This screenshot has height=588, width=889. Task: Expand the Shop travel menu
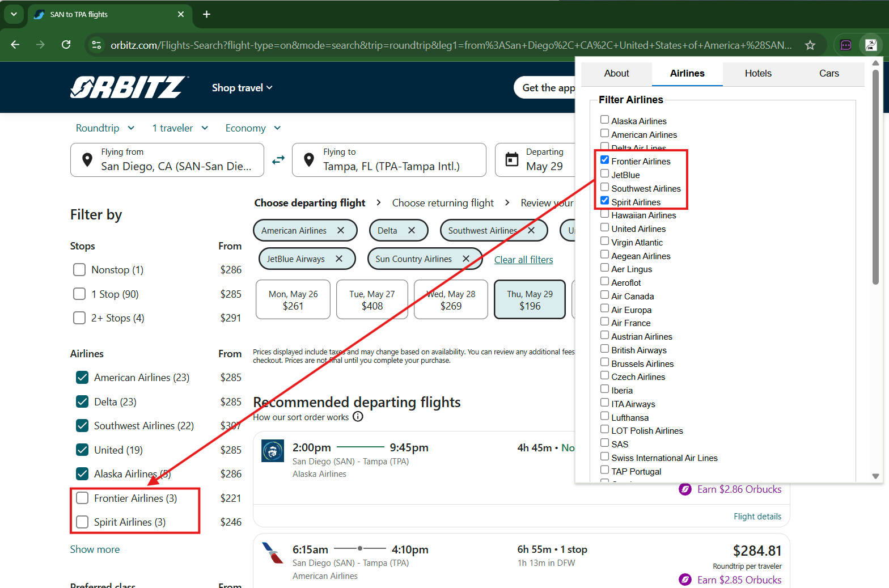242,87
